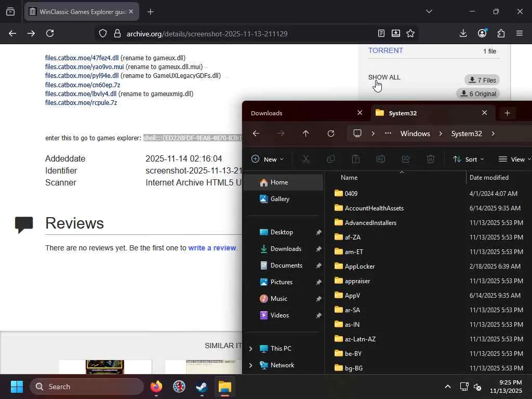Click Firefox back navigation arrow
Image resolution: width=532 pixels, height=399 pixels.
click(x=12, y=33)
